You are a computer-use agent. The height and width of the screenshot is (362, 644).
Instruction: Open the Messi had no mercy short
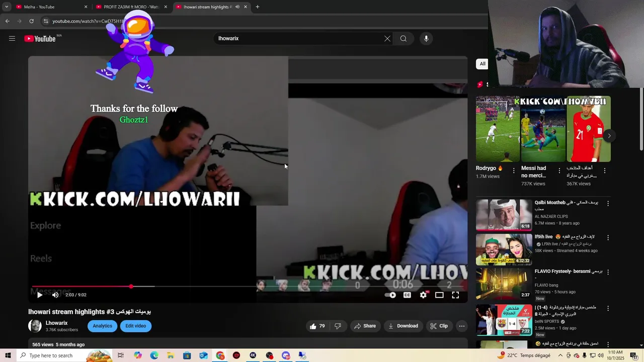pos(543,129)
